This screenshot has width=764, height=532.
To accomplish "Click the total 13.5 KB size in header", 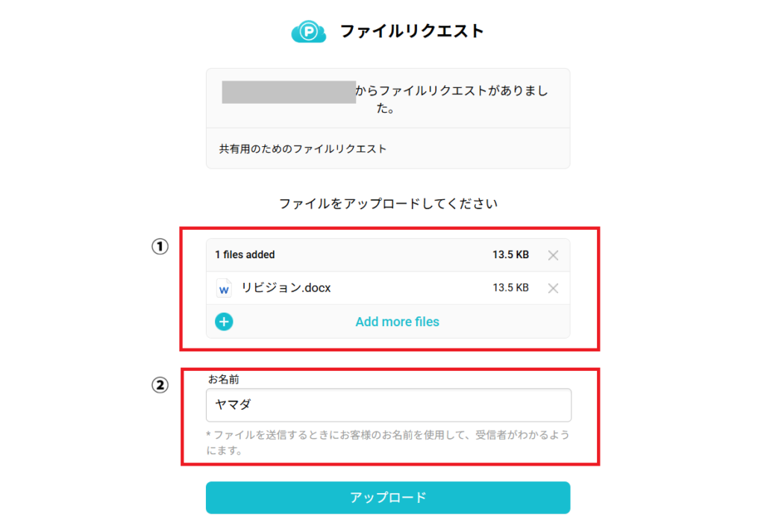I will pyautogui.click(x=510, y=255).
